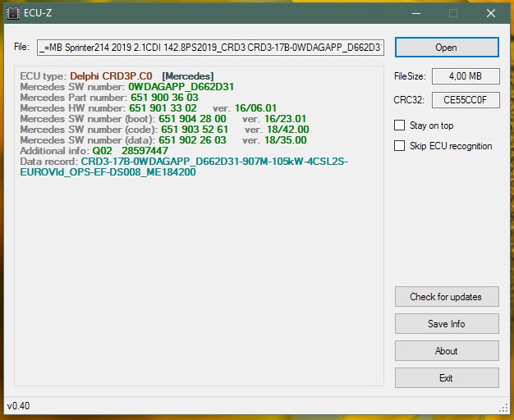Click boot version 16/23.01

pos(285,119)
